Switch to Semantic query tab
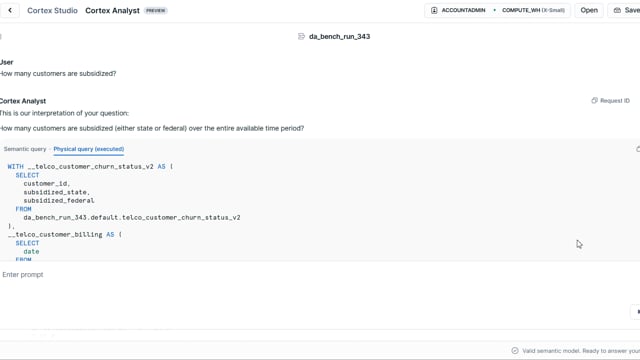The image size is (640, 360). click(25, 149)
